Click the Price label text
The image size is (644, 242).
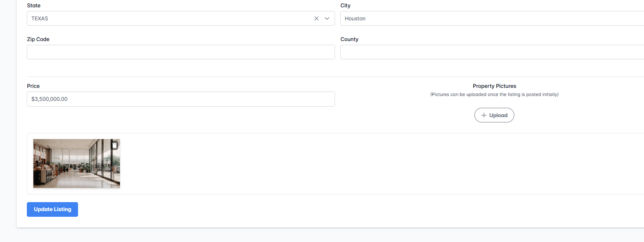point(33,86)
